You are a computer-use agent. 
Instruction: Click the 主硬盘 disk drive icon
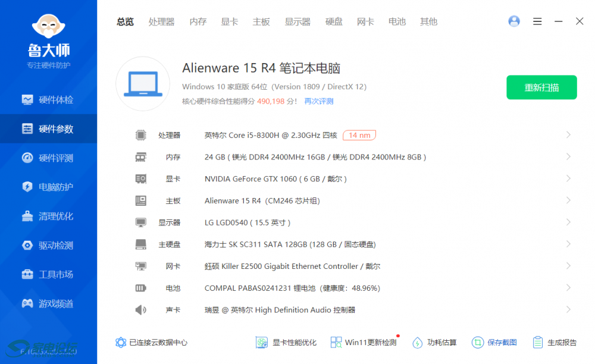coord(141,244)
